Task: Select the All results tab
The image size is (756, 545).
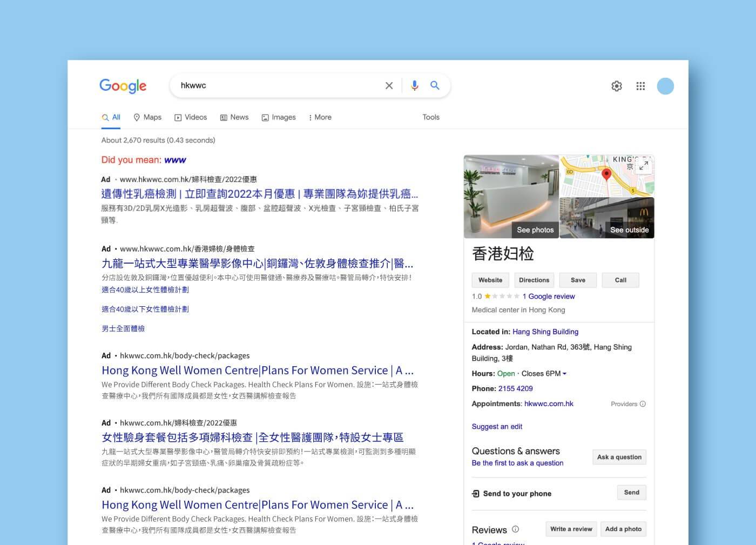Action: [111, 117]
